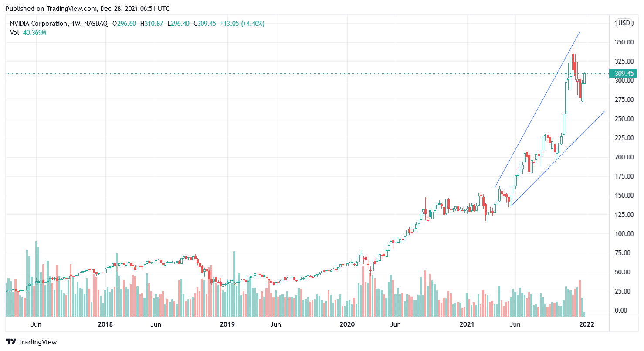Click the 2019 time axis label
The width and height of the screenshot is (644, 351).
pos(227,324)
